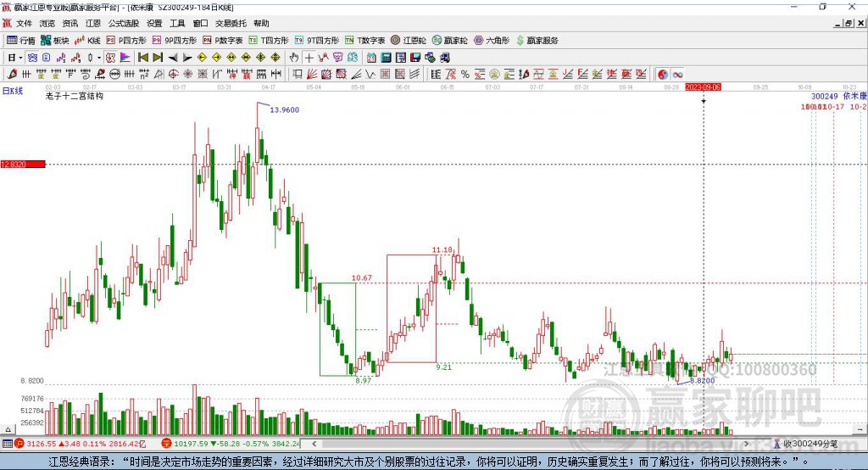This screenshot has width=868, height=470.
Task: Select the n² time cycle tool
Action: pyautogui.click(x=144, y=75)
